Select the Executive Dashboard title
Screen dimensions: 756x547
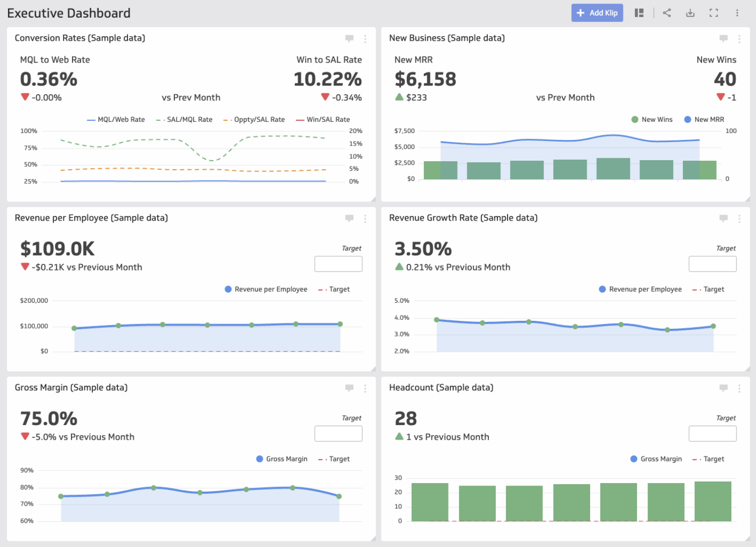click(x=69, y=13)
